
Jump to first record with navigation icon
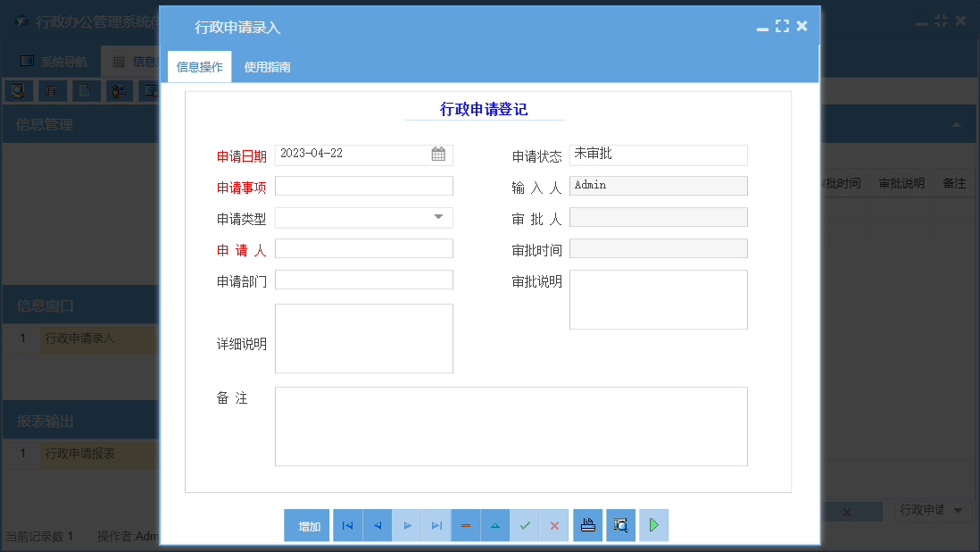[346, 525]
